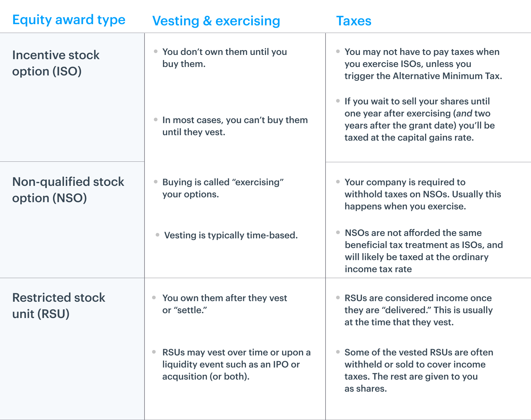The image size is (531, 420).
Task: Select the 'Incentive stock option (ISO)' row label
Action: tap(56, 63)
